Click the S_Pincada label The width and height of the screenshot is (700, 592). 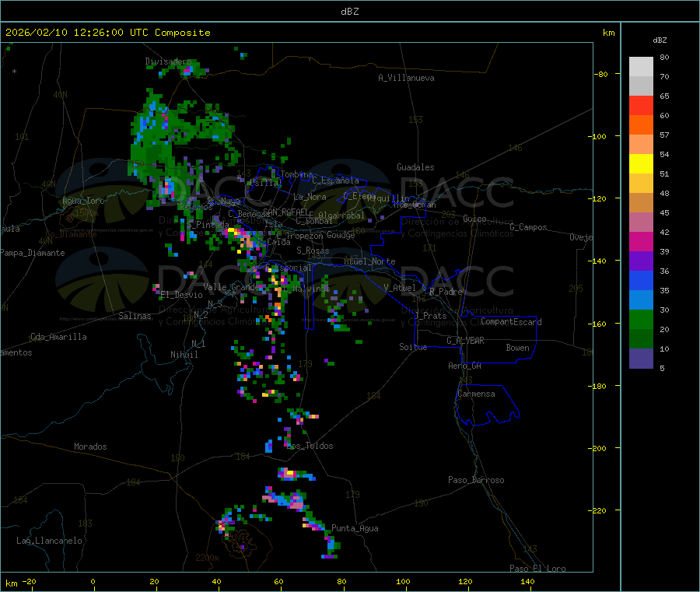tap(208, 224)
